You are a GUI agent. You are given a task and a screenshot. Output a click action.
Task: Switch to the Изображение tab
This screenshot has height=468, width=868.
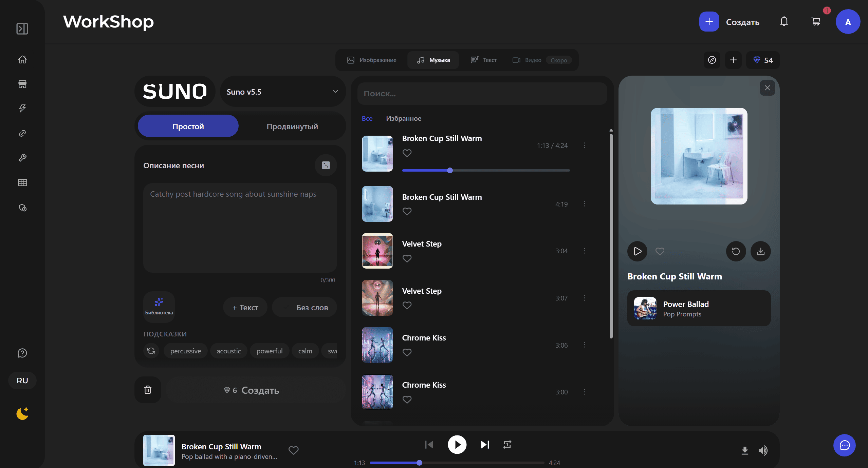click(372, 60)
